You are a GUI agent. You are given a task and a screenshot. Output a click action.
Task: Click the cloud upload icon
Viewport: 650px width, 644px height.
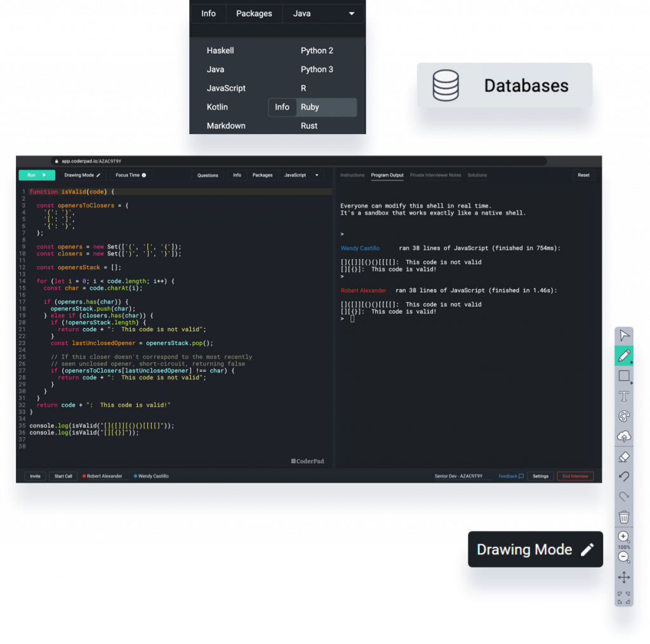pos(624,436)
